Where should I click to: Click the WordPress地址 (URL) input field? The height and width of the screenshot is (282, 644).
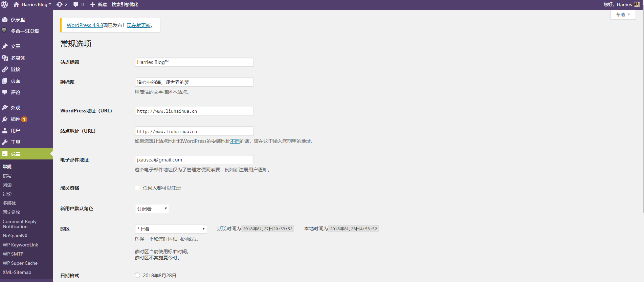pyautogui.click(x=194, y=111)
